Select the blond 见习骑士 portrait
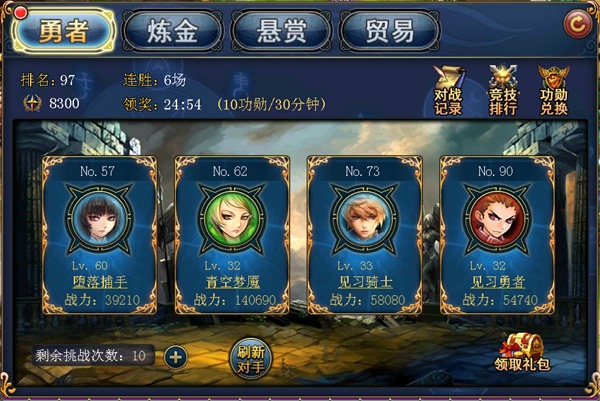Screen dimensions: 600x401 (364, 218)
